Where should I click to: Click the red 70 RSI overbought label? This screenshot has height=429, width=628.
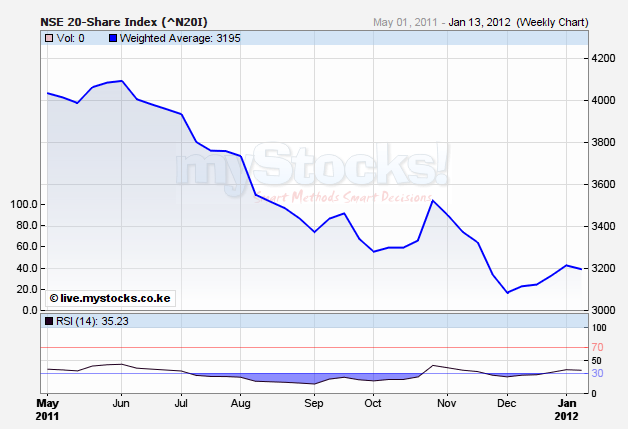tap(597, 347)
